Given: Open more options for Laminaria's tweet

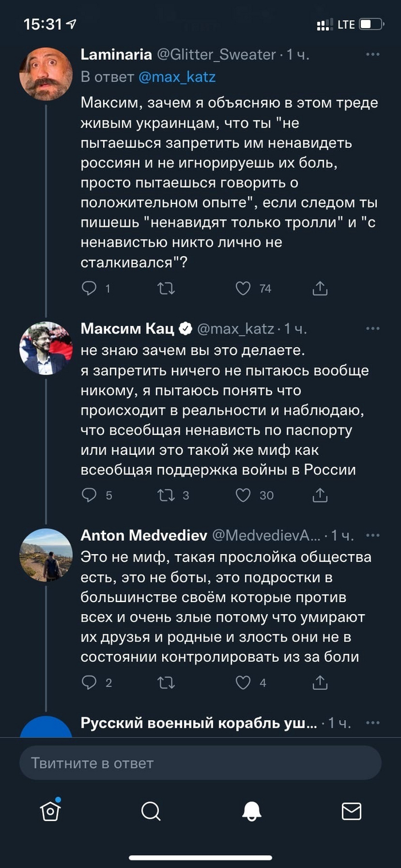Looking at the screenshot, I should point(372,54).
